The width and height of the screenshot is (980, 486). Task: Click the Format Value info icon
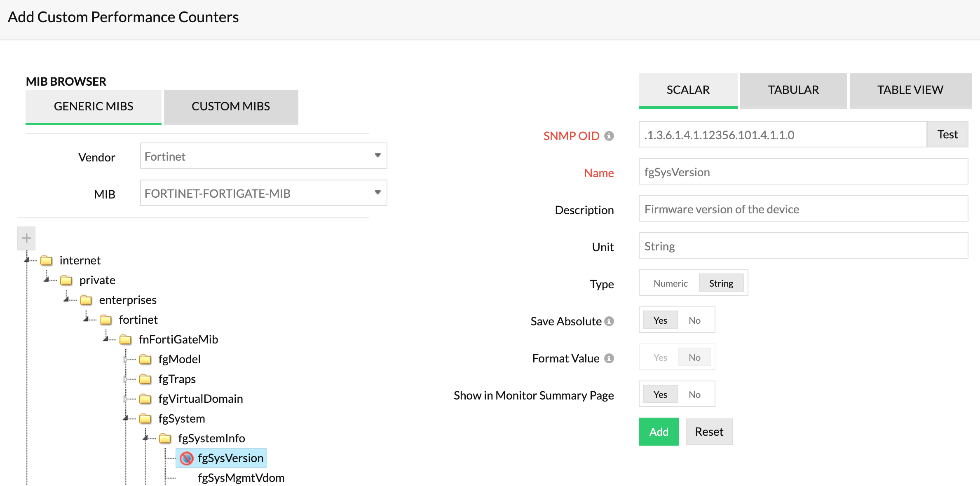609,358
